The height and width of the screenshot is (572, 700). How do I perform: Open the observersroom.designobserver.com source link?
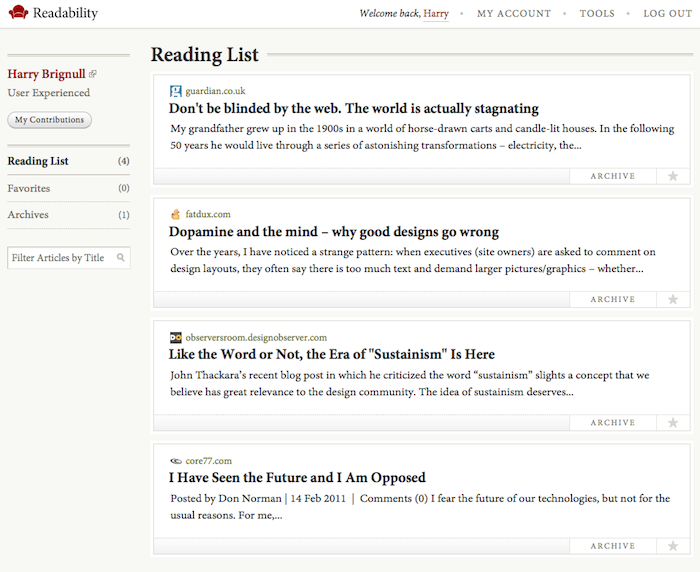(256, 338)
